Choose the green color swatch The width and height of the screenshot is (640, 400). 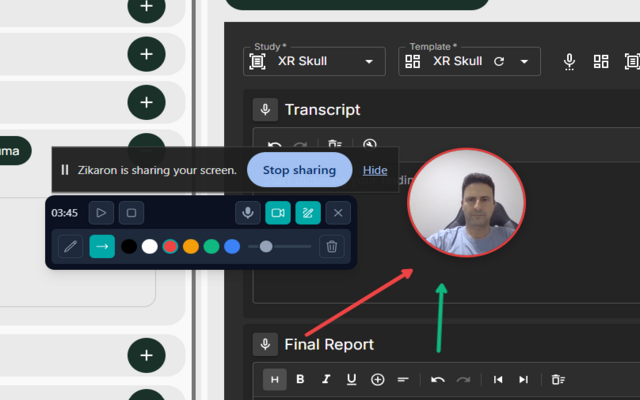click(x=211, y=247)
